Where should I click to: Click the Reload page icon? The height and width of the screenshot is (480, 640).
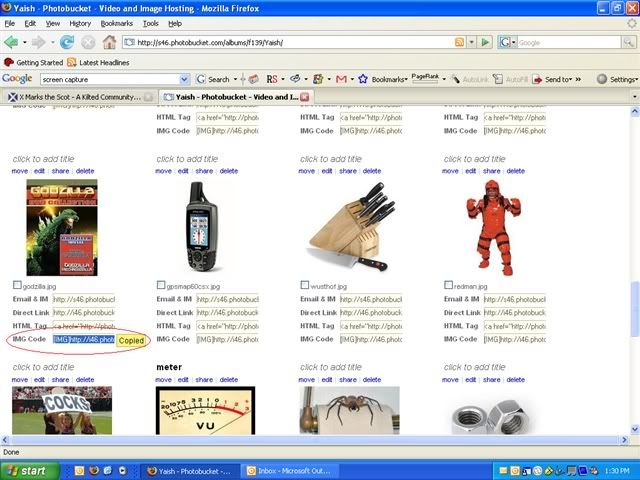67,42
